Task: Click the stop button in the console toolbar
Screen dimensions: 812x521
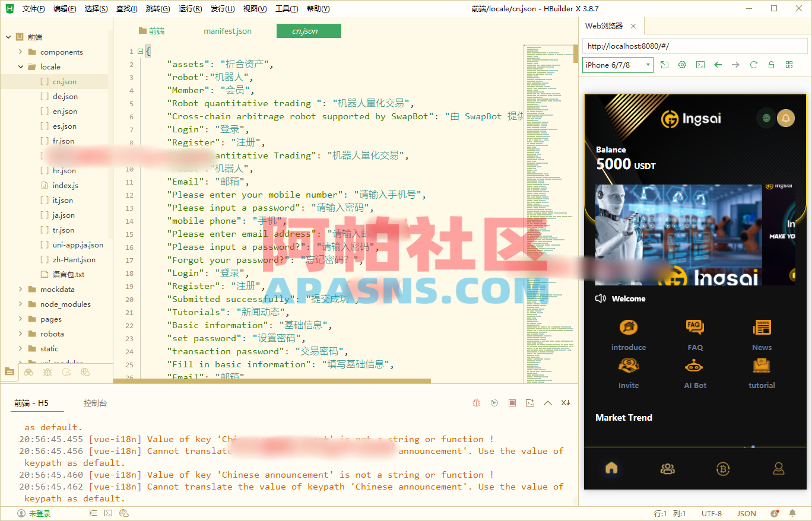Action: pyautogui.click(x=512, y=402)
